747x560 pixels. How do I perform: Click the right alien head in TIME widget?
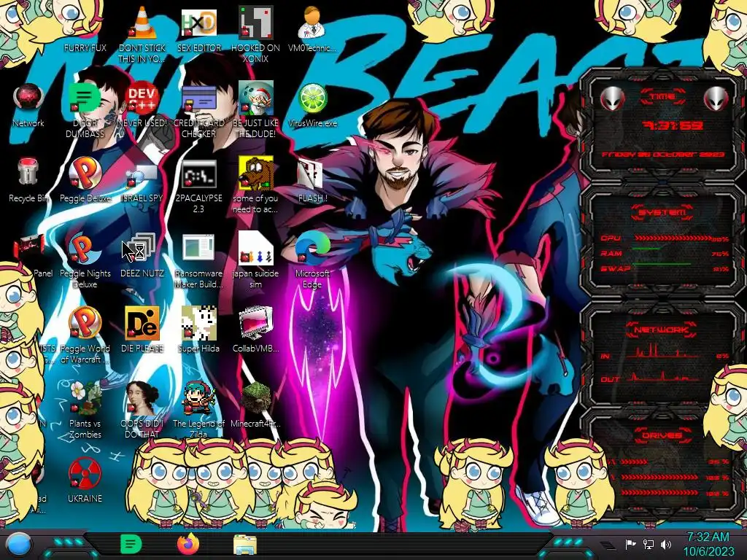coord(716,99)
